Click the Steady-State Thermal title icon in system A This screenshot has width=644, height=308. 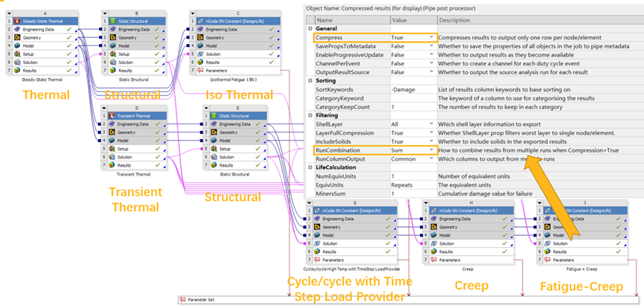pos(17,21)
